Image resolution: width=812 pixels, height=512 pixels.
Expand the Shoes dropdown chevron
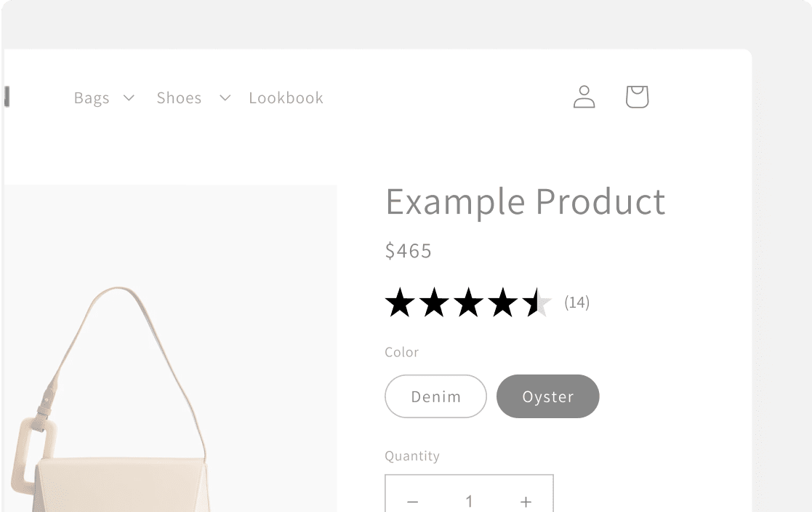pyautogui.click(x=225, y=98)
